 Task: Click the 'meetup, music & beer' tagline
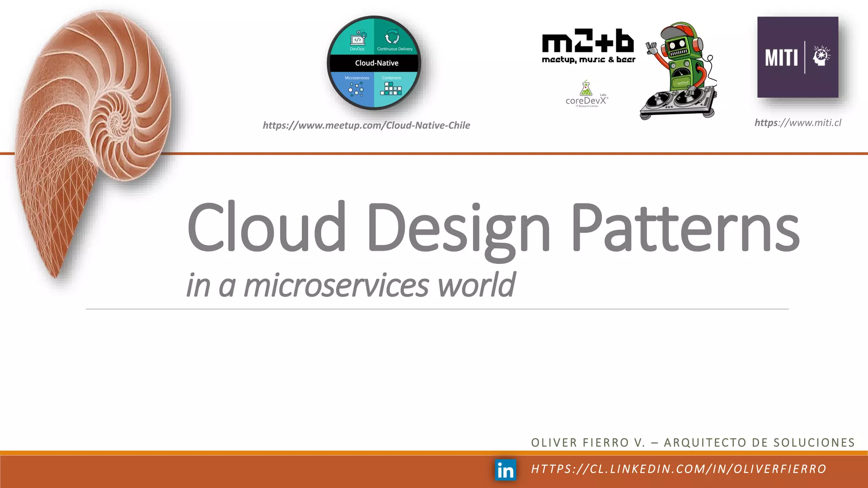588,60
